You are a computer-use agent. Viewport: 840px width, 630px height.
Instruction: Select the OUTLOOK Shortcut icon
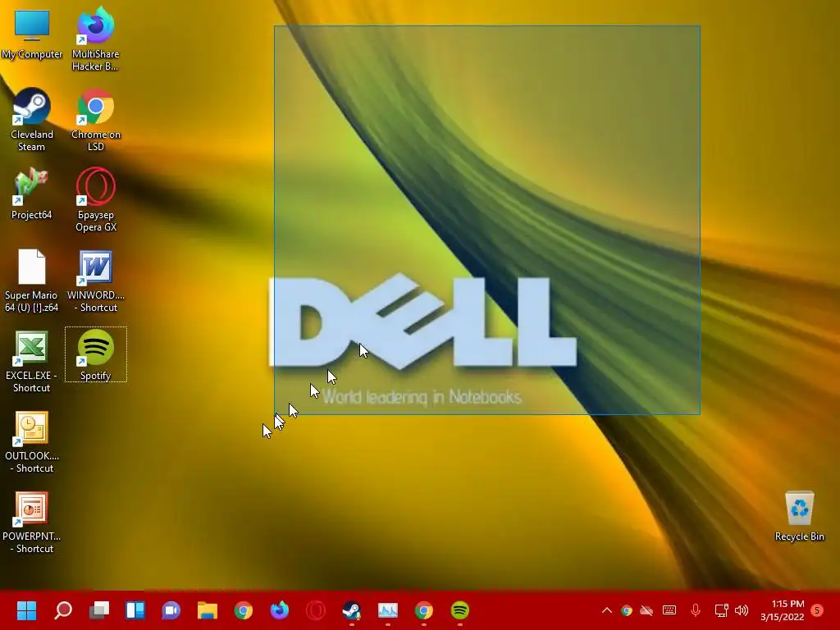click(32, 441)
